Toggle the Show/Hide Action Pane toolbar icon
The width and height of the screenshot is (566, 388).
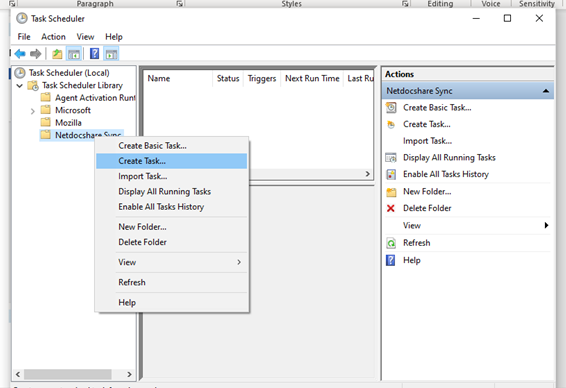111,54
